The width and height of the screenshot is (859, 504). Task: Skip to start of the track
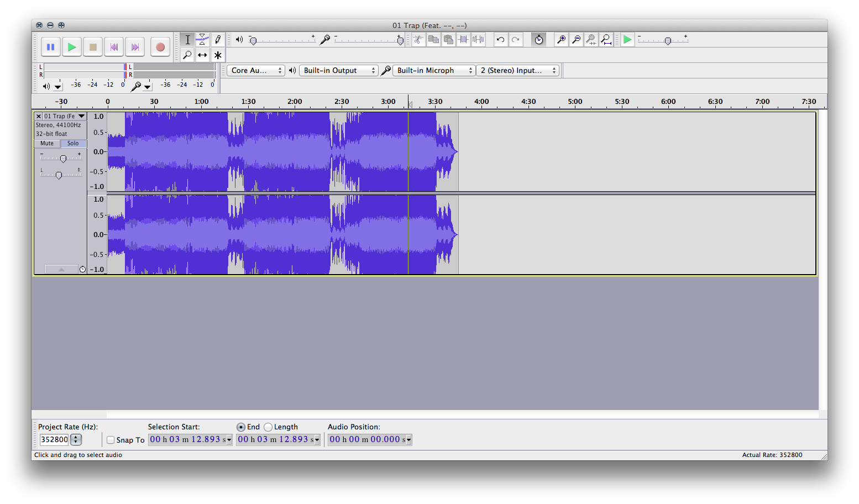click(114, 47)
